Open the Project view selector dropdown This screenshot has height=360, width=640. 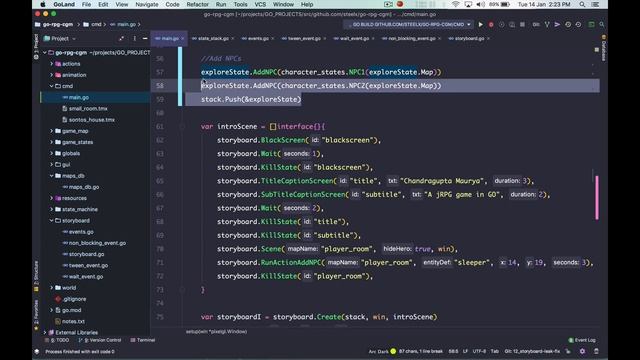pos(60,38)
